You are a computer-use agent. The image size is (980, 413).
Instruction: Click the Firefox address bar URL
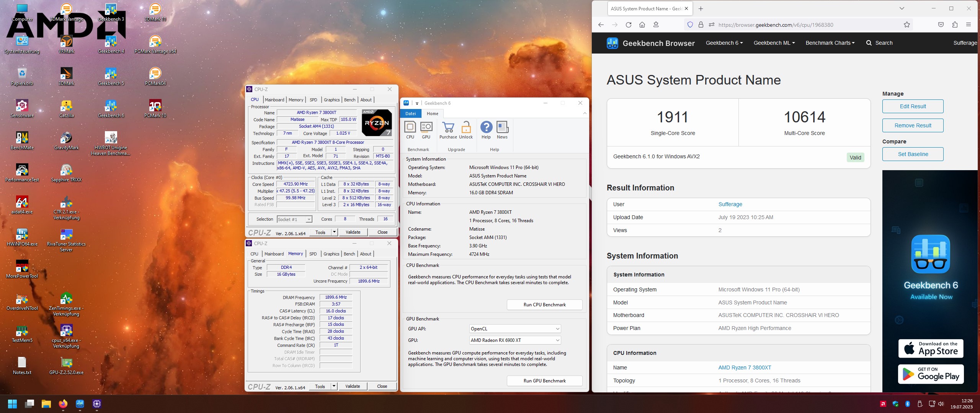pos(776,25)
